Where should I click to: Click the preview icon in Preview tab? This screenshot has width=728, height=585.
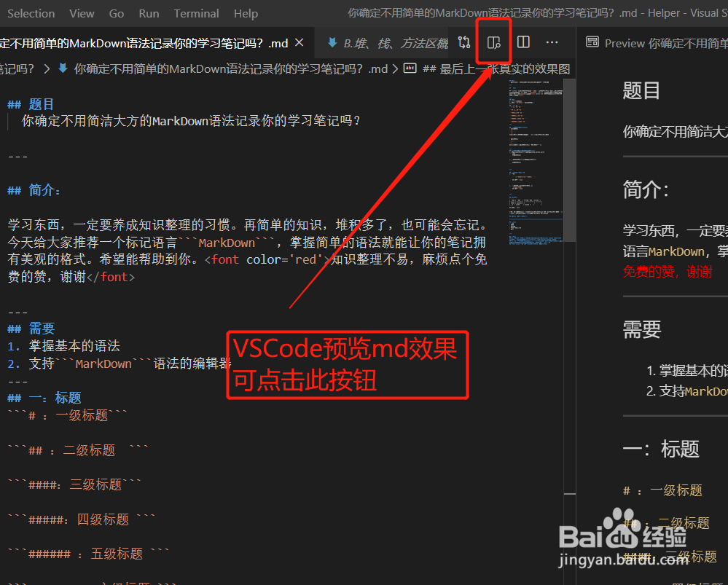[x=592, y=42]
